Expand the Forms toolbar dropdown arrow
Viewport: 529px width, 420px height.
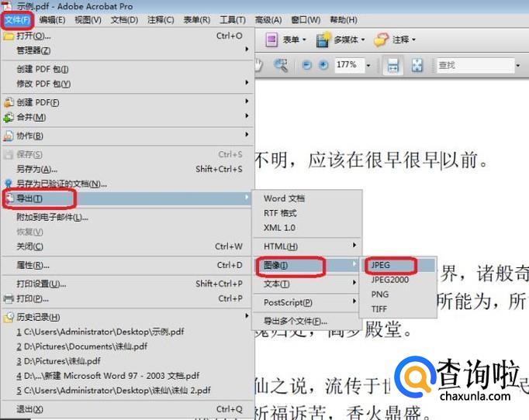pyautogui.click(x=304, y=40)
